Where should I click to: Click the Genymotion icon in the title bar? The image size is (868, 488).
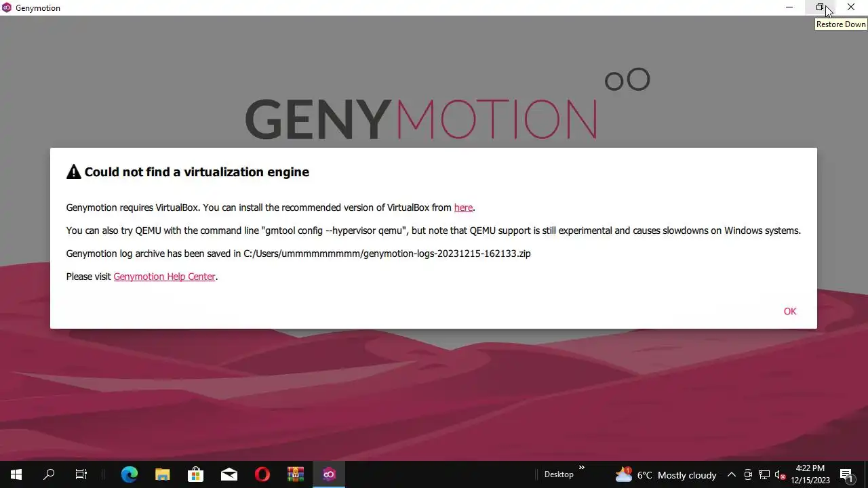point(7,7)
